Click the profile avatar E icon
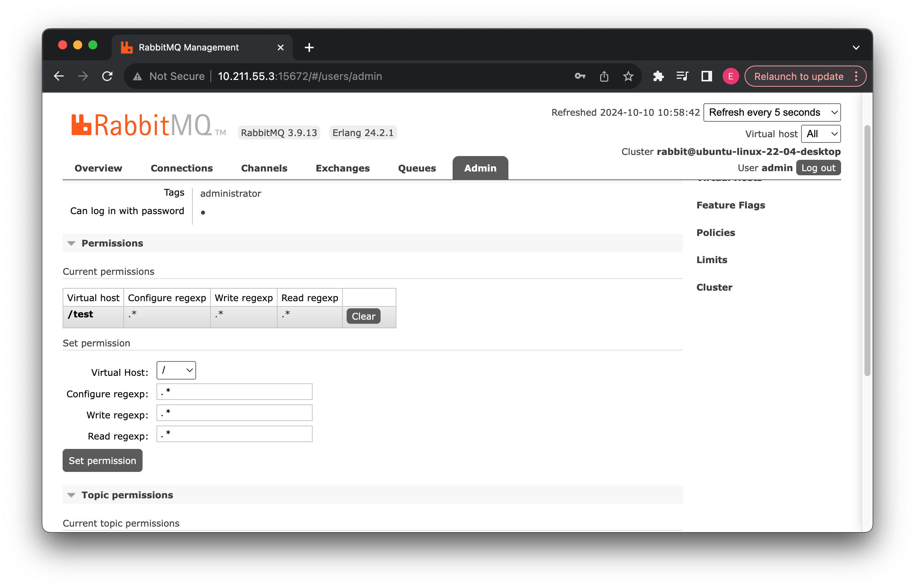915x588 pixels. (731, 77)
